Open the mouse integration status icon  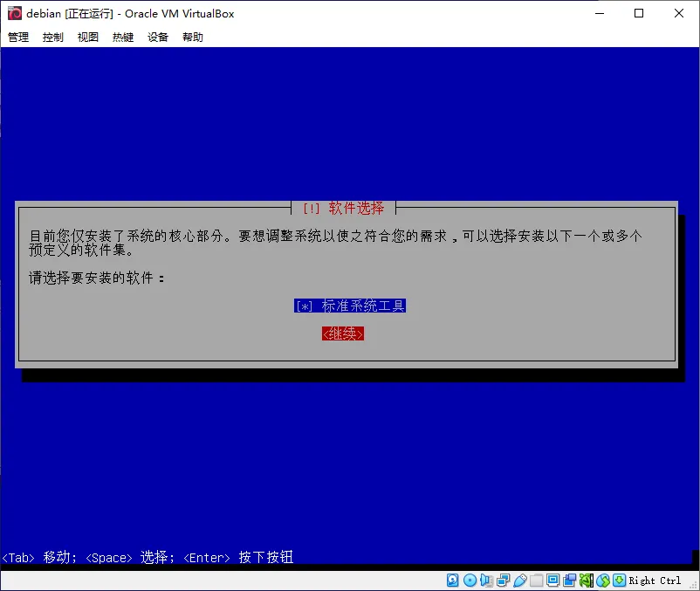pos(603,581)
